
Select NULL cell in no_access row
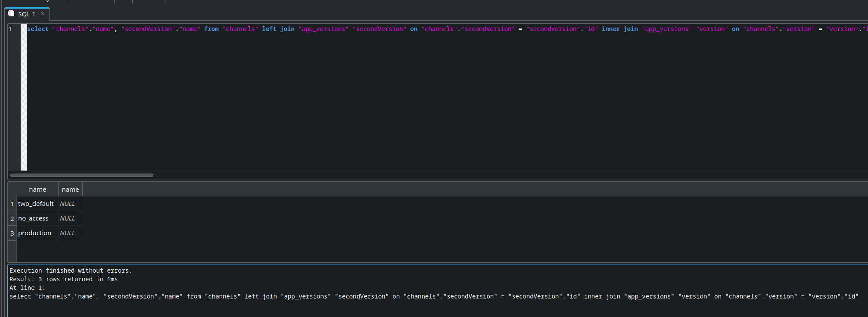coord(70,218)
